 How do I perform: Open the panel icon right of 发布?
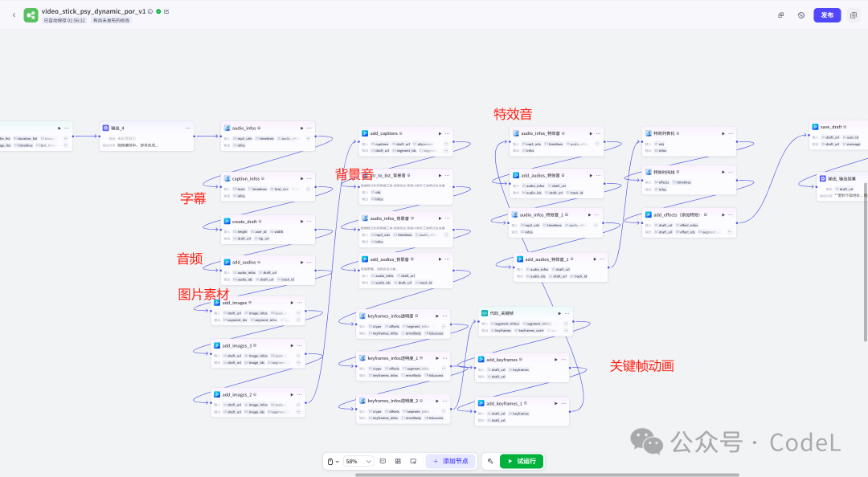click(x=853, y=15)
